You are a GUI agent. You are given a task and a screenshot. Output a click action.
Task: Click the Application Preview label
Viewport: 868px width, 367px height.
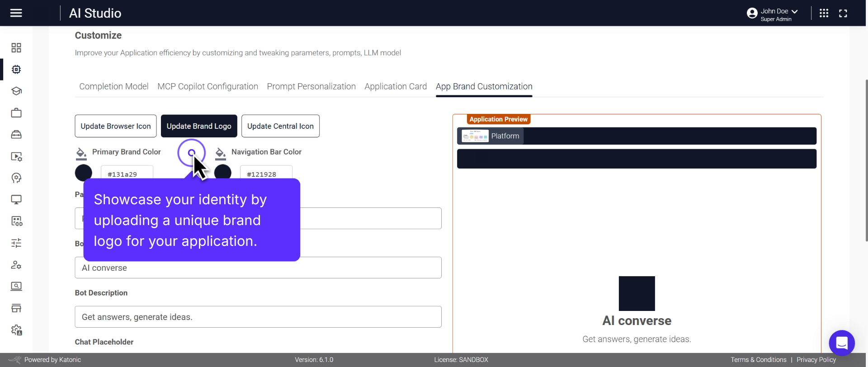[x=499, y=119]
